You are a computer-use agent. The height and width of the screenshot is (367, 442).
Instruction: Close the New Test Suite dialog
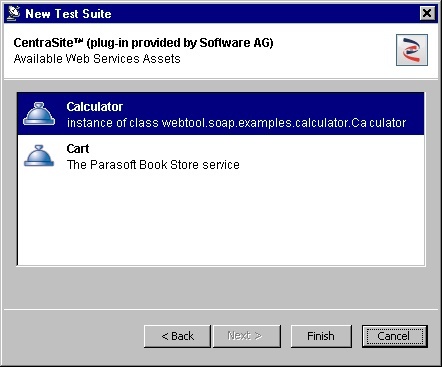tap(427, 14)
